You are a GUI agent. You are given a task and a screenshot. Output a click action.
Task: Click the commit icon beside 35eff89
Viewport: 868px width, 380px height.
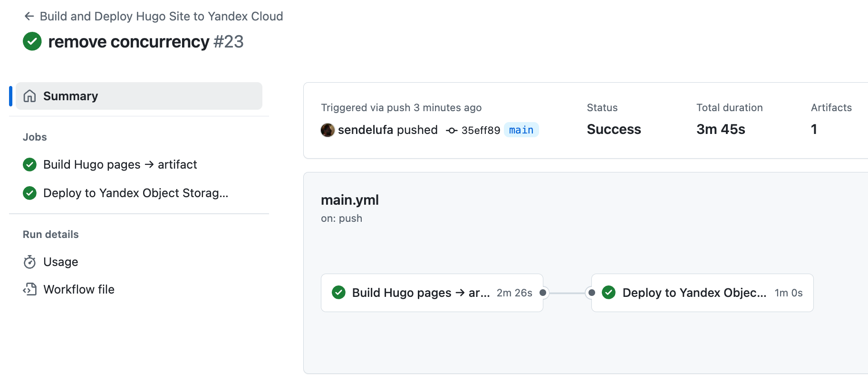coord(452,130)
